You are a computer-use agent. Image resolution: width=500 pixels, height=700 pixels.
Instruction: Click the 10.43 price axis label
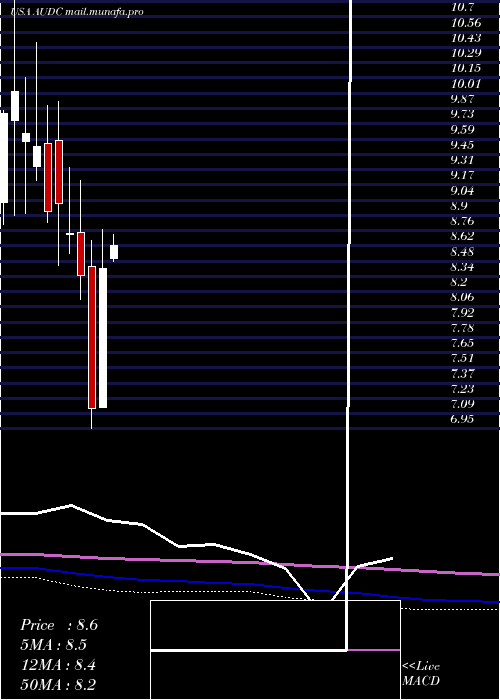466,38
